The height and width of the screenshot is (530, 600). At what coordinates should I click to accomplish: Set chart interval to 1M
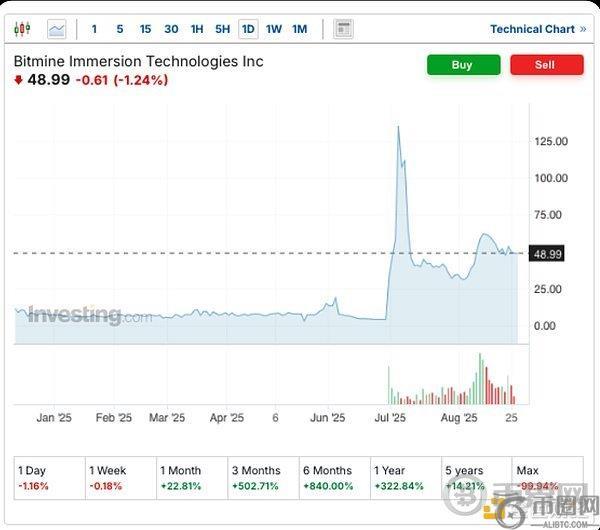point(300,29)
